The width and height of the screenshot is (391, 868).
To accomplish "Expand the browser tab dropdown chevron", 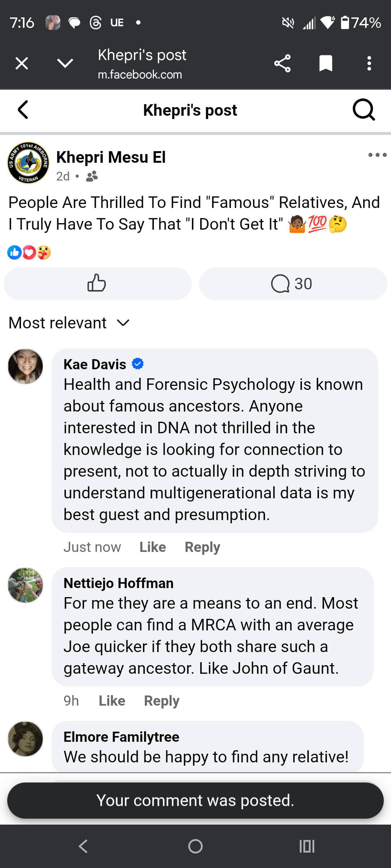I will click(x=65, y=64).
